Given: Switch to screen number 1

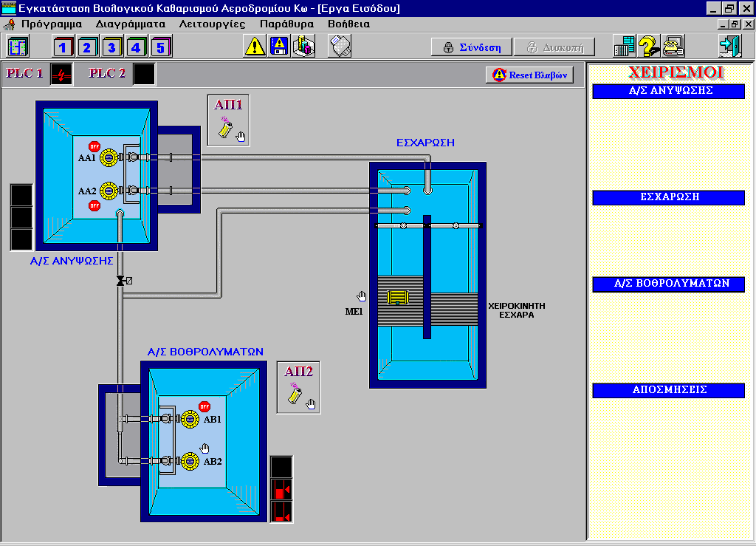Looking at the screenshot, I should pyautogui.click(x=63, y=47).
